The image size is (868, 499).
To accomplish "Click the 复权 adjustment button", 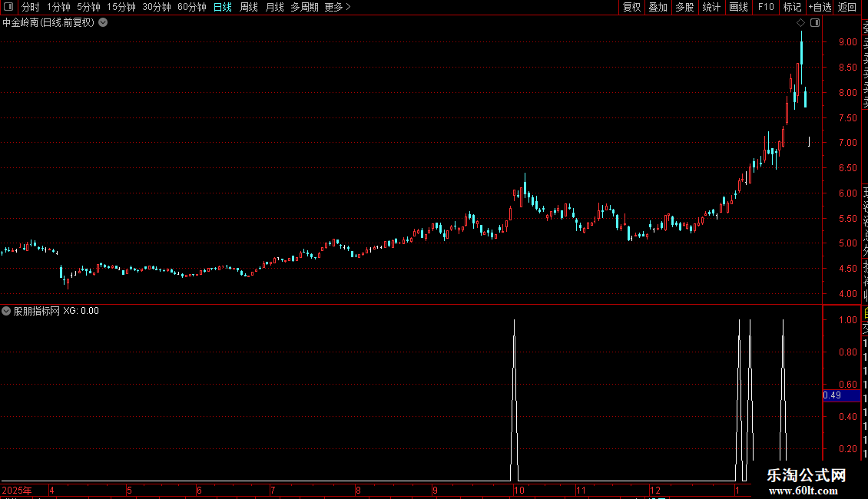I will coord(631,7).
